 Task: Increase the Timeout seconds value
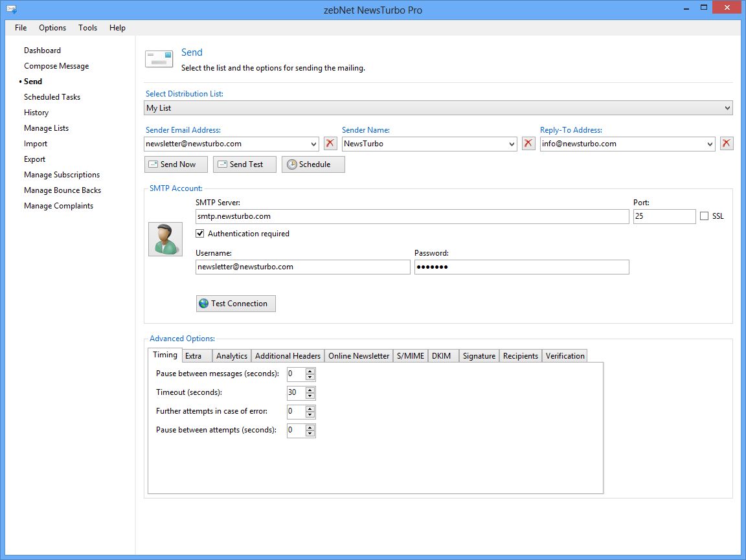(x=310, y=390)
